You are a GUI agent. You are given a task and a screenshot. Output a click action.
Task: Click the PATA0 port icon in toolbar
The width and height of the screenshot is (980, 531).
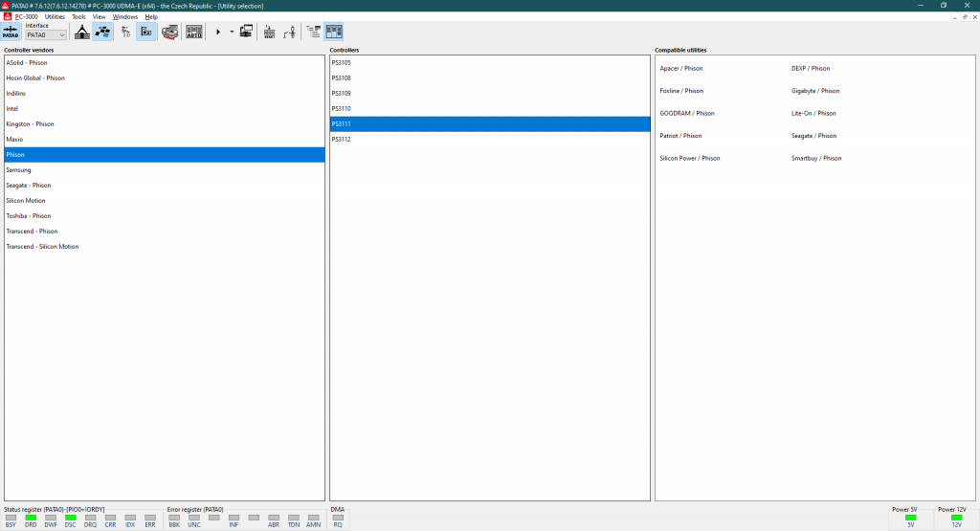(11, 32)
